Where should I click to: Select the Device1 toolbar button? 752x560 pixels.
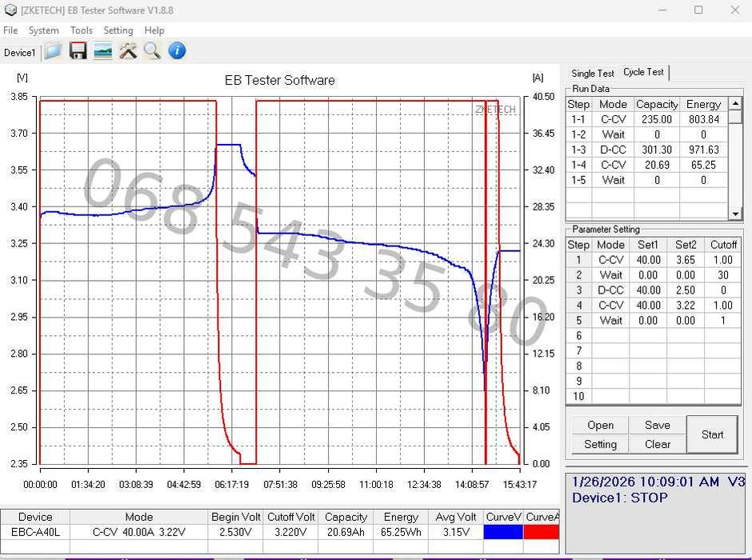tap(20, 52)
